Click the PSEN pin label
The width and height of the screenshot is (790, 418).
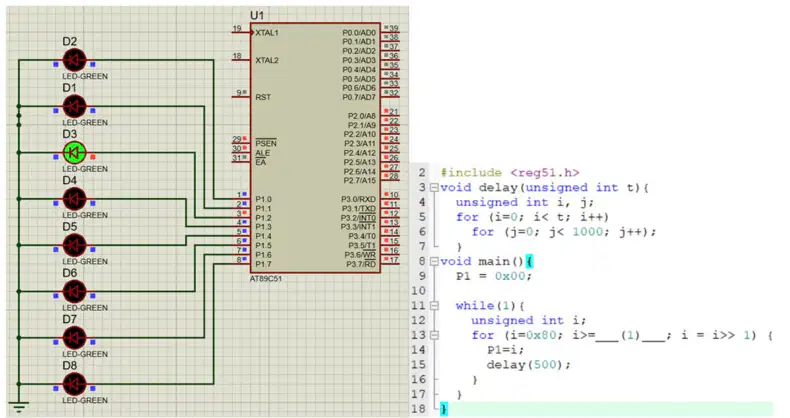[266, 144]
